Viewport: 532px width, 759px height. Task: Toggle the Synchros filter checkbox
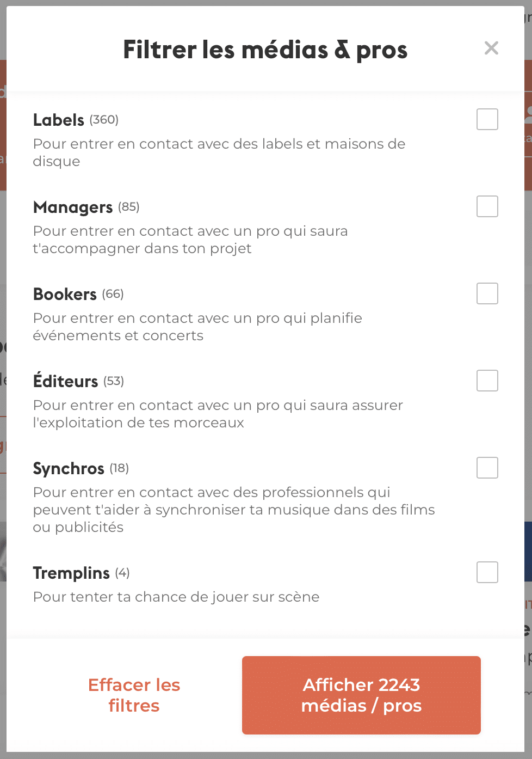[x=487, y=468]
